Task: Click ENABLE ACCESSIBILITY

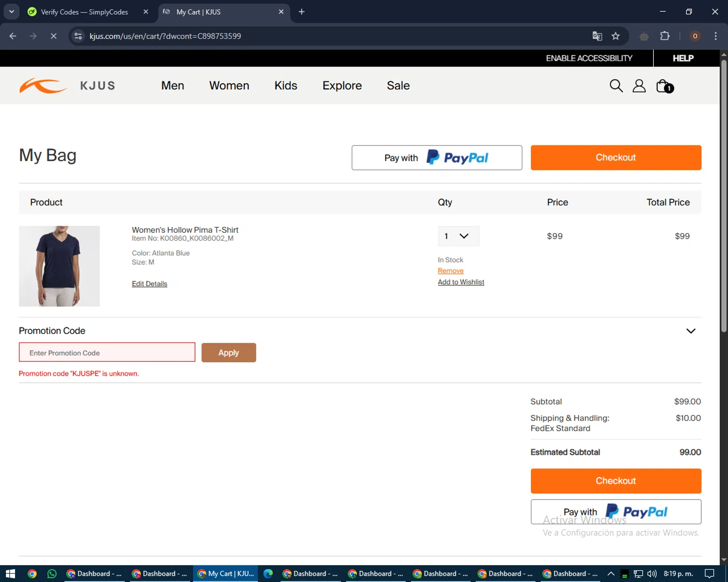Action: tap(589, 58)
